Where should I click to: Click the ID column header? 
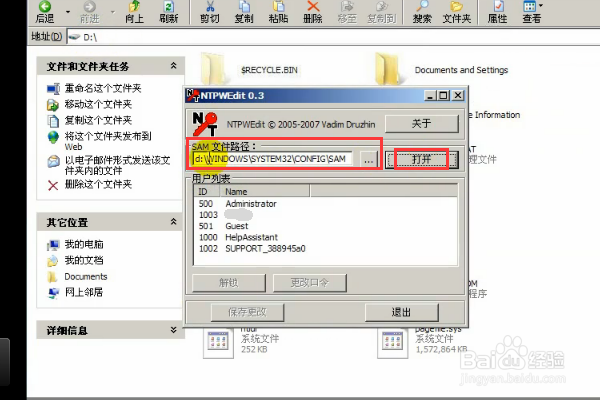(x=207, y=191)
